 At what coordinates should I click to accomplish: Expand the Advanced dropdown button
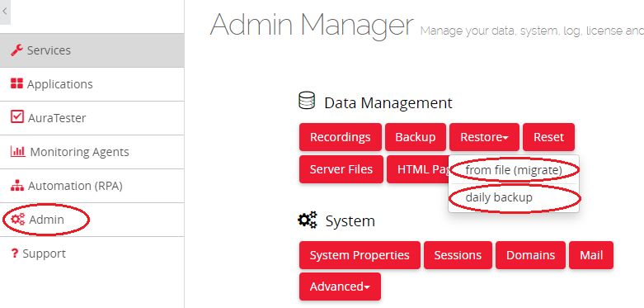[340, 287]
